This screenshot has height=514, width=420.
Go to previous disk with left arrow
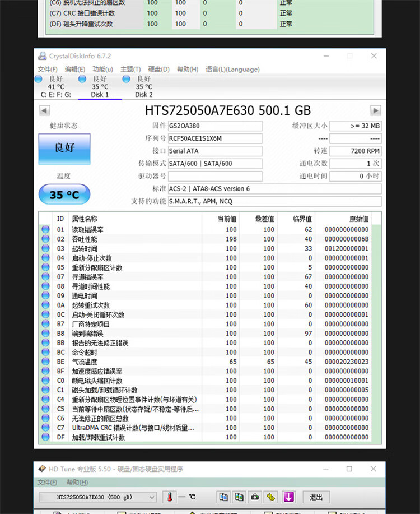click(45, 110)
